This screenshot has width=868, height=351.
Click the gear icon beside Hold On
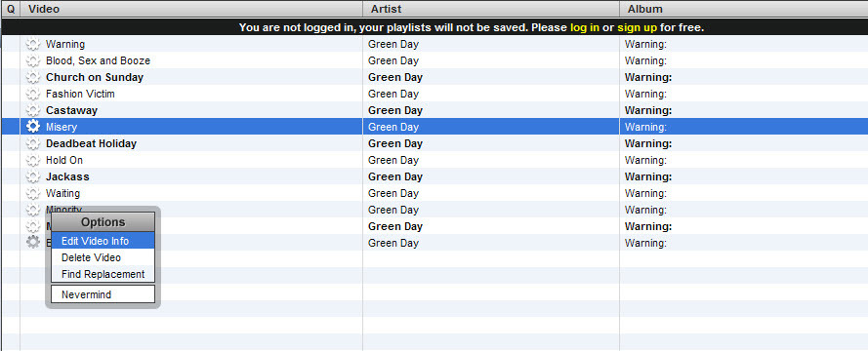33,160
